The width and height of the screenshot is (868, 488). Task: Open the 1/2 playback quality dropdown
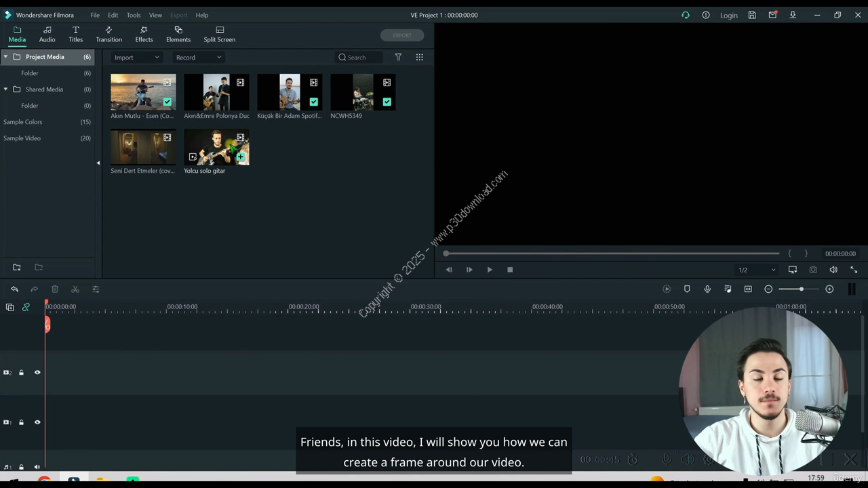click(757, 270)
